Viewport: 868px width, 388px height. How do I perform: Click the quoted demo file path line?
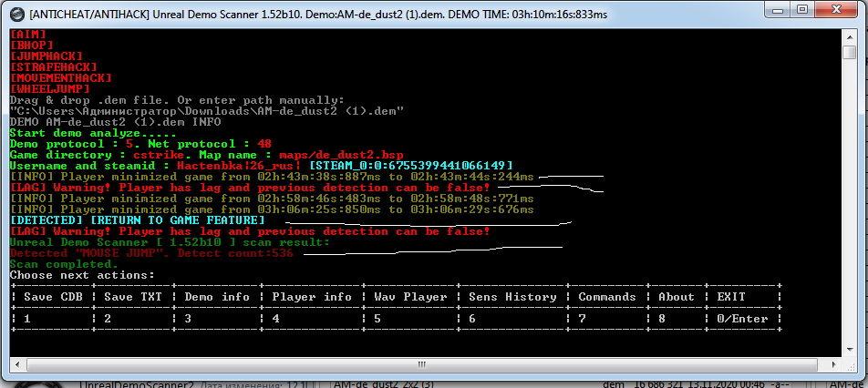206,111
